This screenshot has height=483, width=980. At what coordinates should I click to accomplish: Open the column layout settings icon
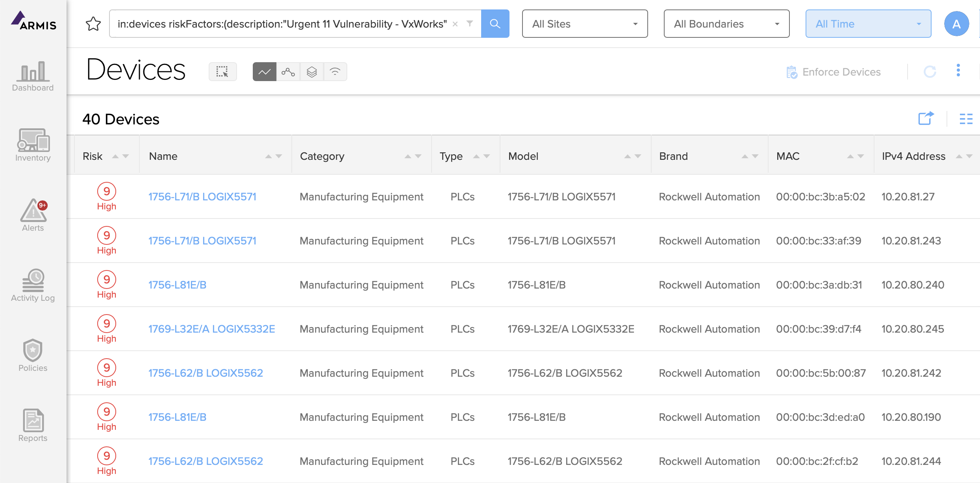tap(966, 118)
